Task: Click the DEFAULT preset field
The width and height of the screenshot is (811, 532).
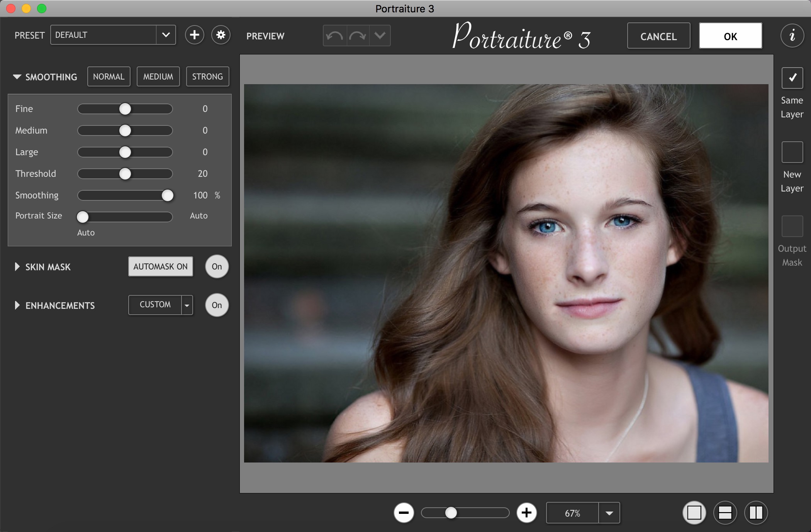Action: pos(103,35)
